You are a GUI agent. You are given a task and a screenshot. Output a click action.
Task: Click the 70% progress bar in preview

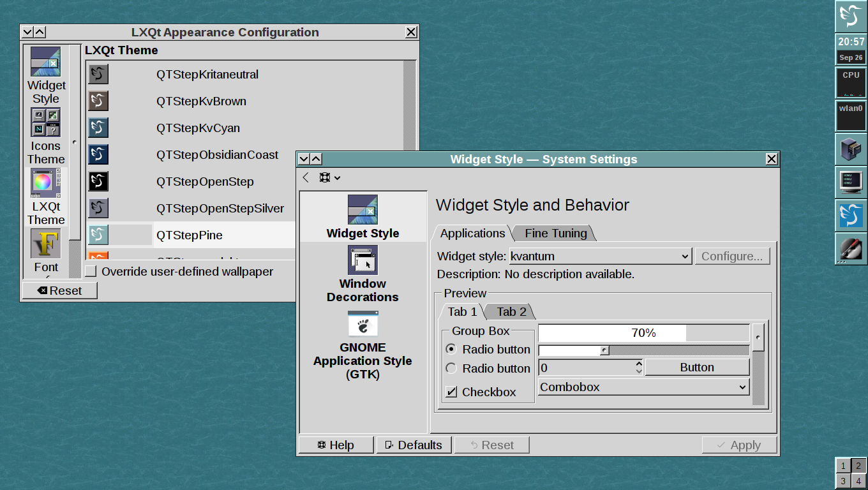coord(643,332)
